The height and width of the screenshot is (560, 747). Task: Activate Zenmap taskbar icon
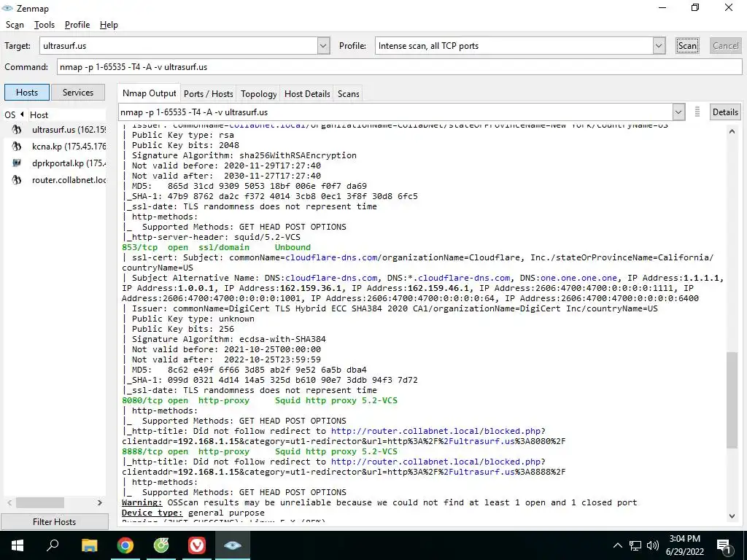pyautogui.click(x=233, y=545)
